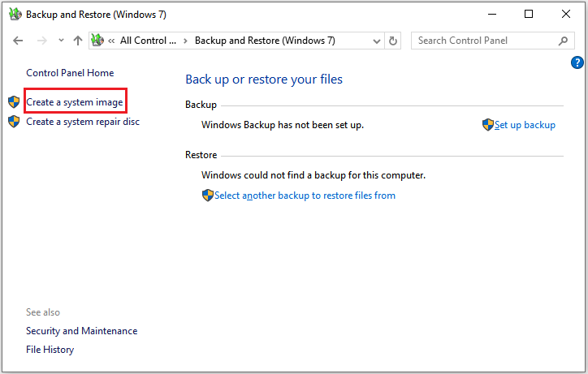588x374 pixels.
Task: Select the All Control... breadcrumb
Action: (x=148, y=41)
